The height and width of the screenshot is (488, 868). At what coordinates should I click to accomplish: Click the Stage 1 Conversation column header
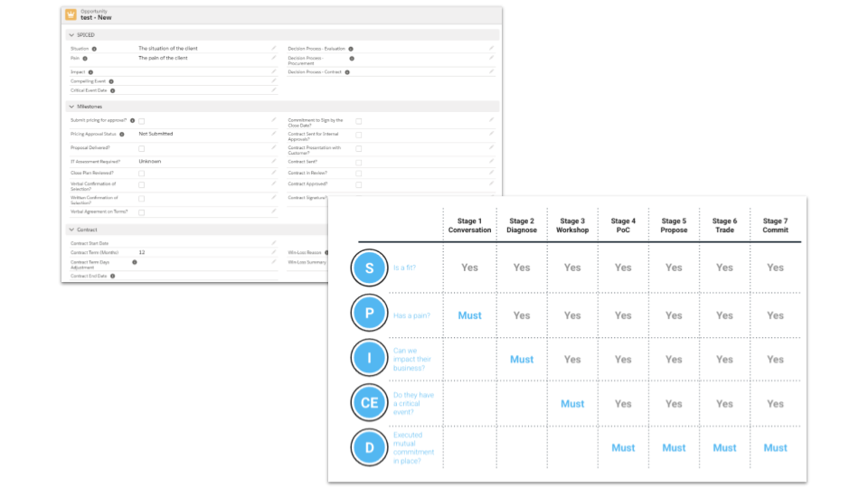coord(470,225)
